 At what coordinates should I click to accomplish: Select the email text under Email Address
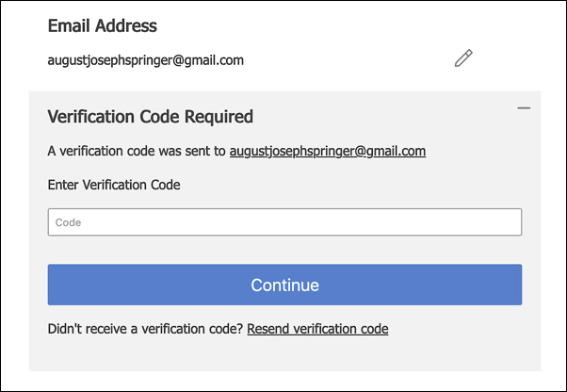click(x=146, y=60)
